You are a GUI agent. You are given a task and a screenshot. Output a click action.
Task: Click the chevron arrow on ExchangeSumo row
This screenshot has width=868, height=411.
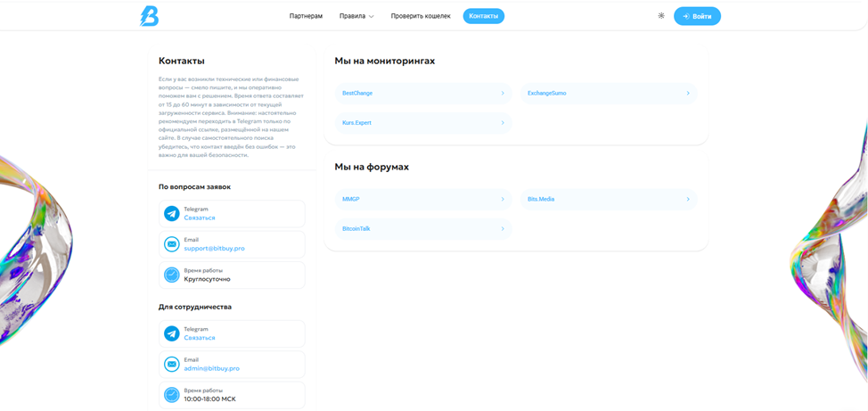click(688, 93)
